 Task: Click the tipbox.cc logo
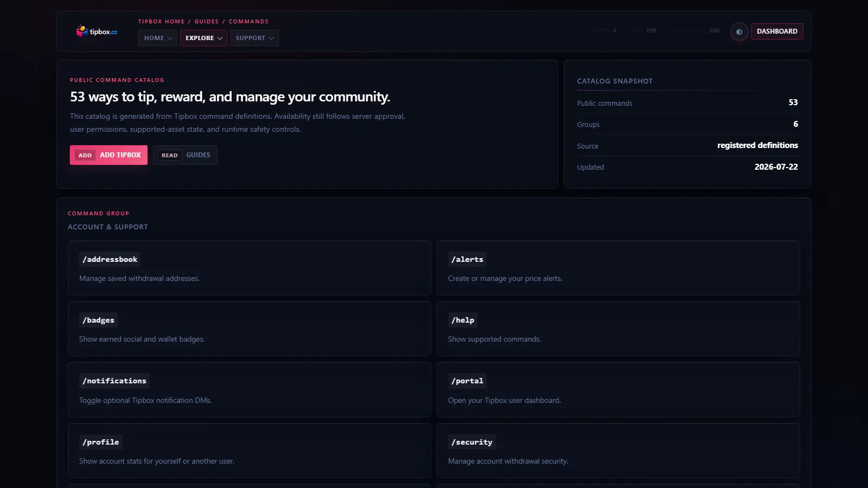(97, 31)
